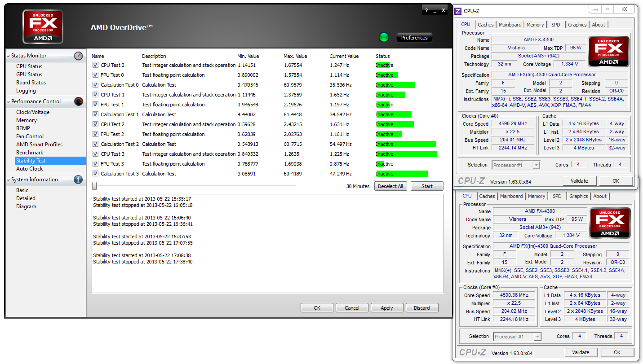Viewport: 643px width, 364px height.
Task: Click OK in lower CPU-Z window
Action: (617, 352)
